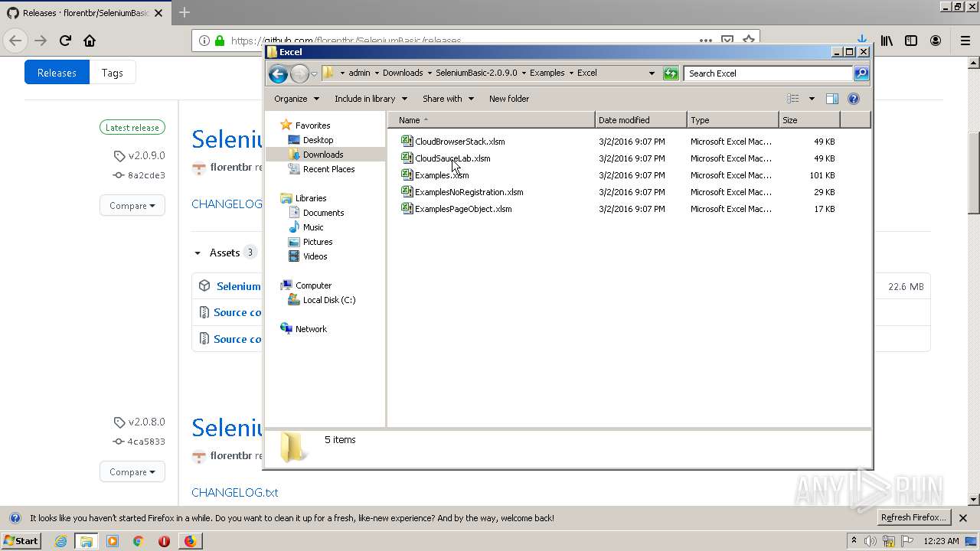The width and height of the screenshot is (980, 551).
Task: Select Examples.xlsm file
Action: [x=442, y=175]
